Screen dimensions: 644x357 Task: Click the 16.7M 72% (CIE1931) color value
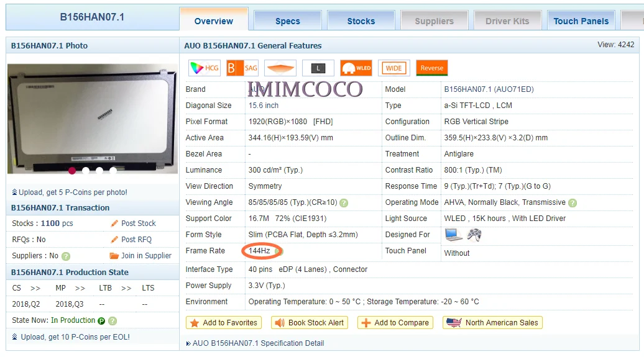click(287, 219)
